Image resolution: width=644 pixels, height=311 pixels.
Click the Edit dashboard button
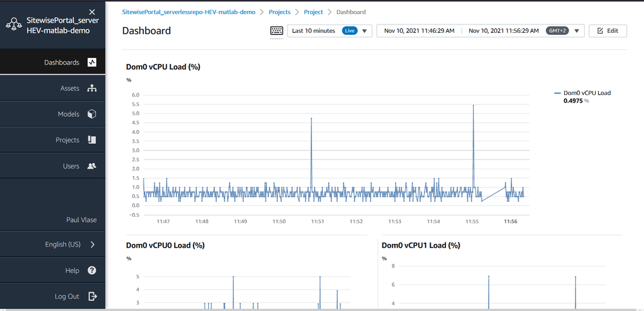[608, 31]
